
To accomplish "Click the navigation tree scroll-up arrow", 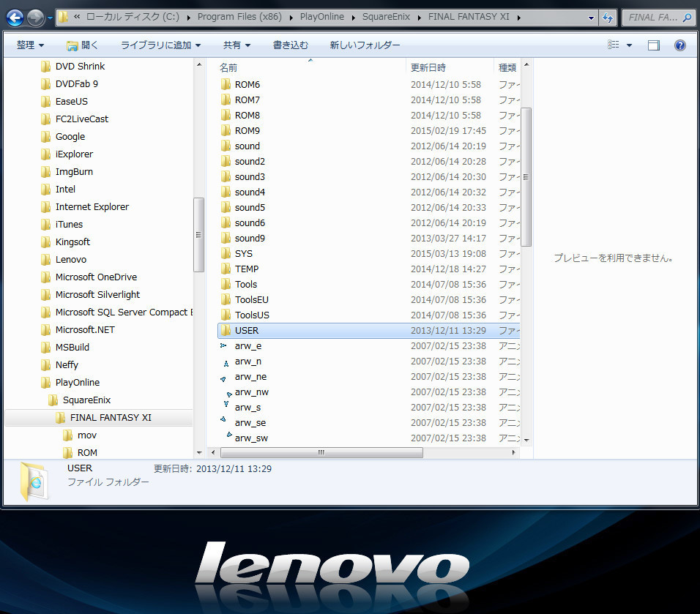I will pos(199,64).
